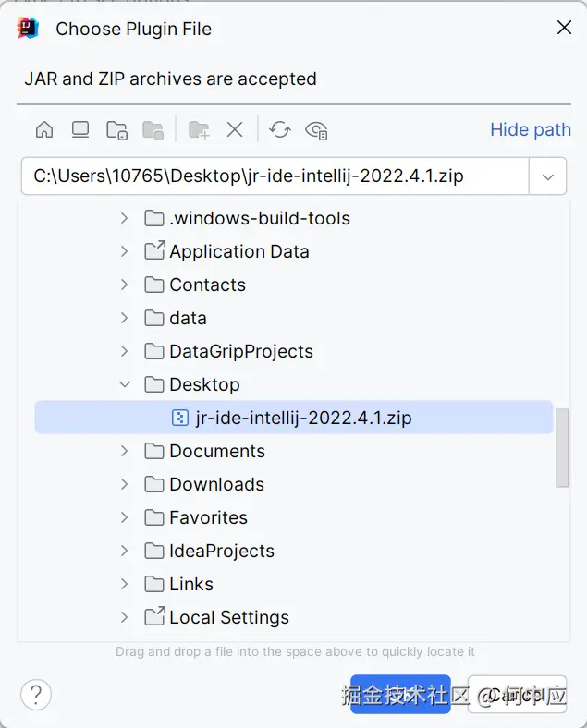
Task: Expand the DataGripProjects folder node
Action: (125, 351)
